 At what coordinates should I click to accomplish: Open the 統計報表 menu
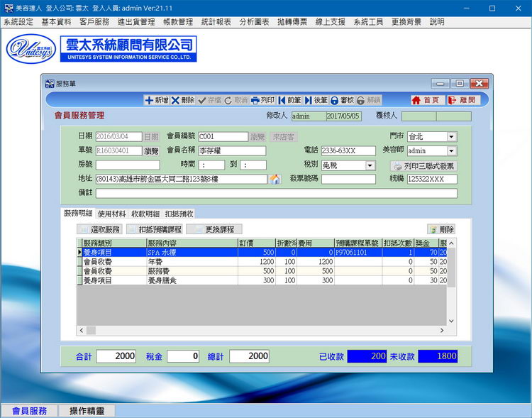pyautogui.click(x=216, y=22)
